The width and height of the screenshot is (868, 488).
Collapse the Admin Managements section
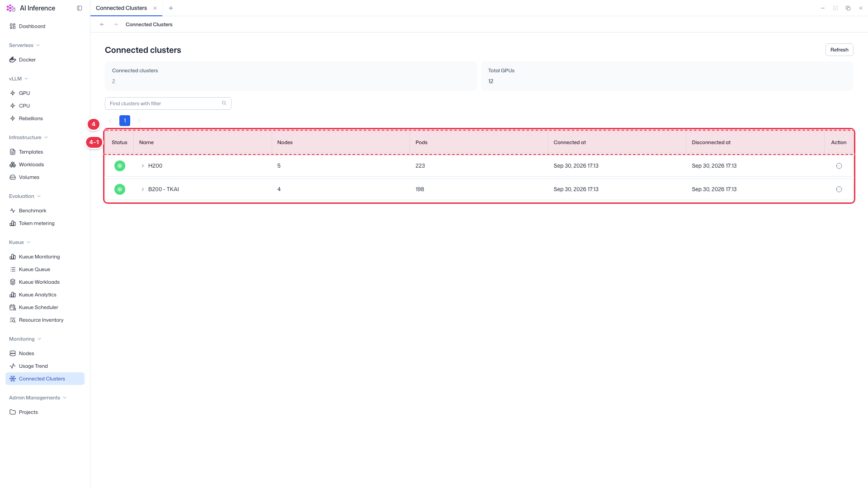[38, 398]
